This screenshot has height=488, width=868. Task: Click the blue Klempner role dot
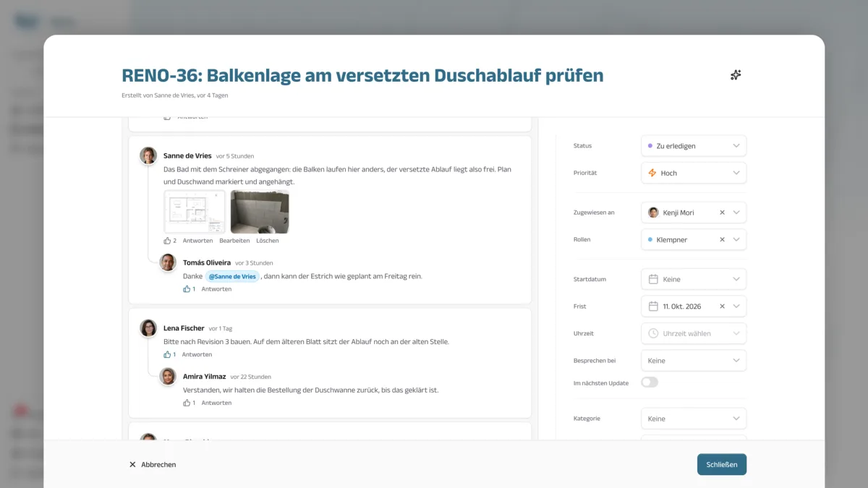point(650,239)
